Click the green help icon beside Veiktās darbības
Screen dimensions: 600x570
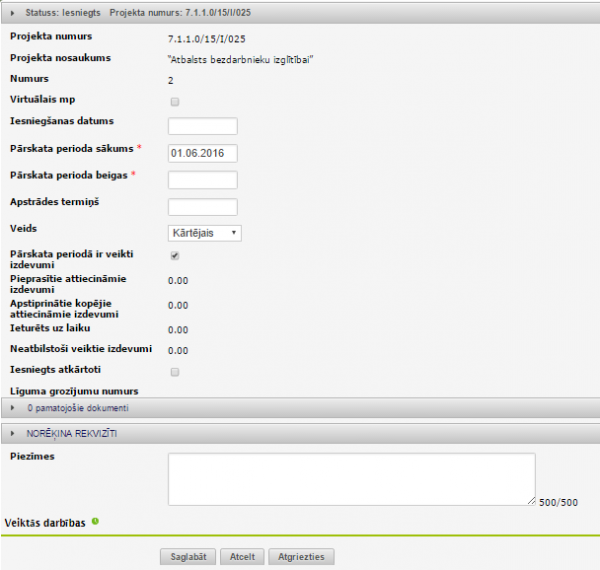point(95,521)
